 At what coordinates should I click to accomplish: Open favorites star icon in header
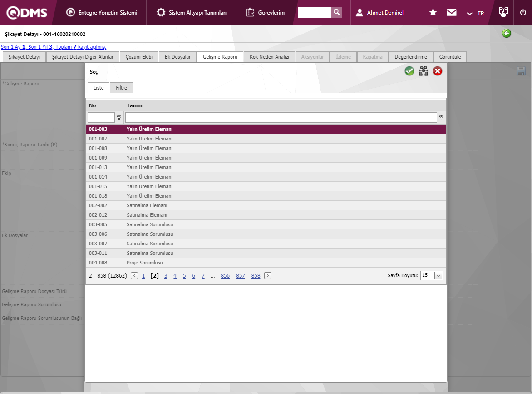(x=433, y=13)
